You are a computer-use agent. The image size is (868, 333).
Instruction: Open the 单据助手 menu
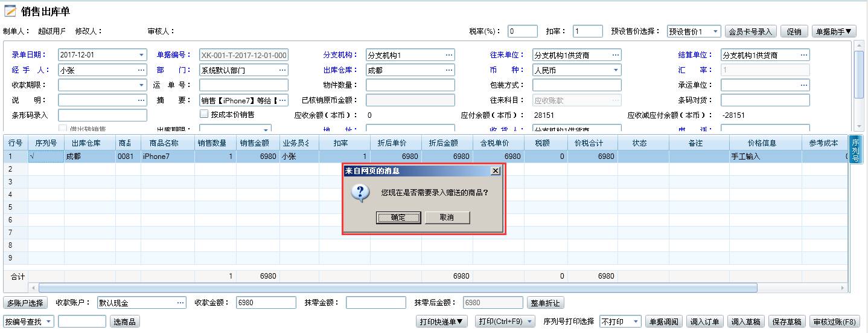[x=834, y=31]
